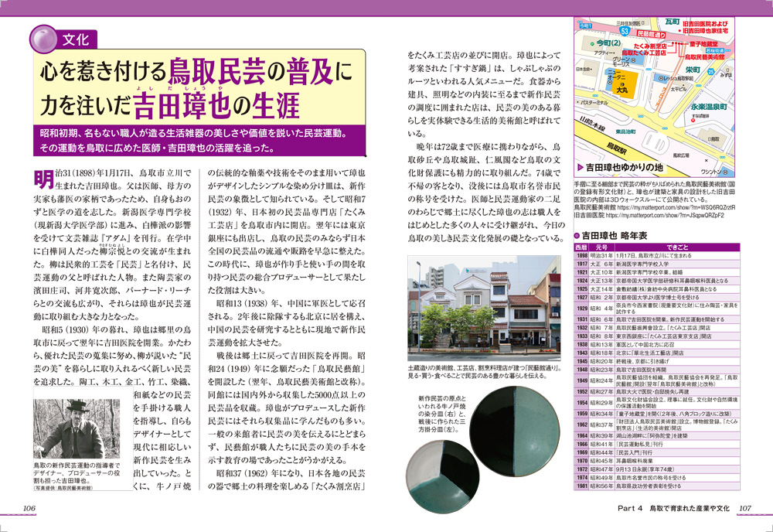Click the three-tone 三方掛分皿 plate photo
Screen dimensions: 773x532
(443, 476)
